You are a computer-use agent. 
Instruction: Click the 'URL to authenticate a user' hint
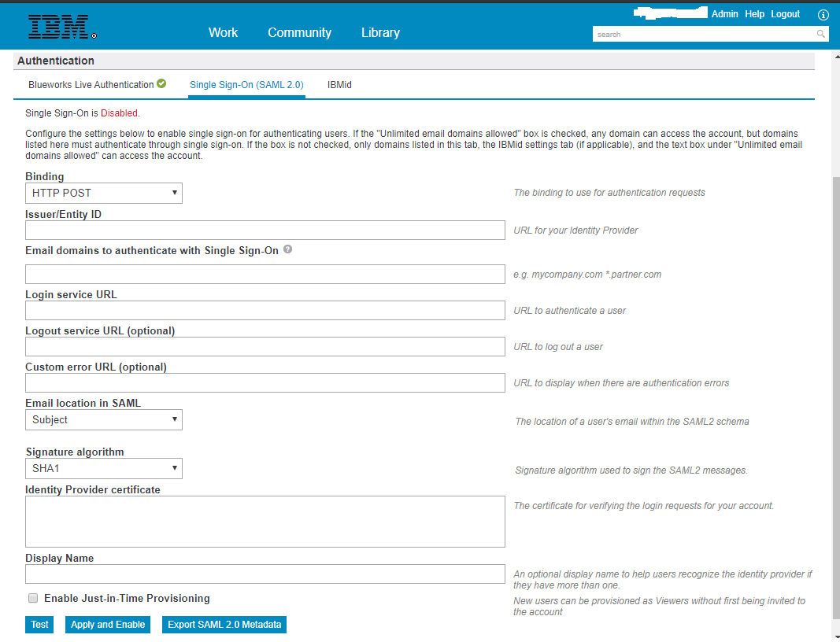pyautogui.click(x=569, y=311)
